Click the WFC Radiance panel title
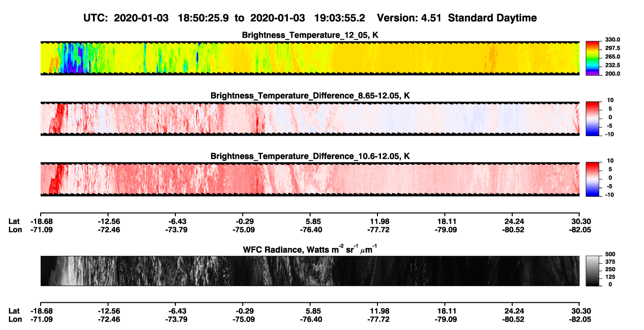 coord(310,249)
